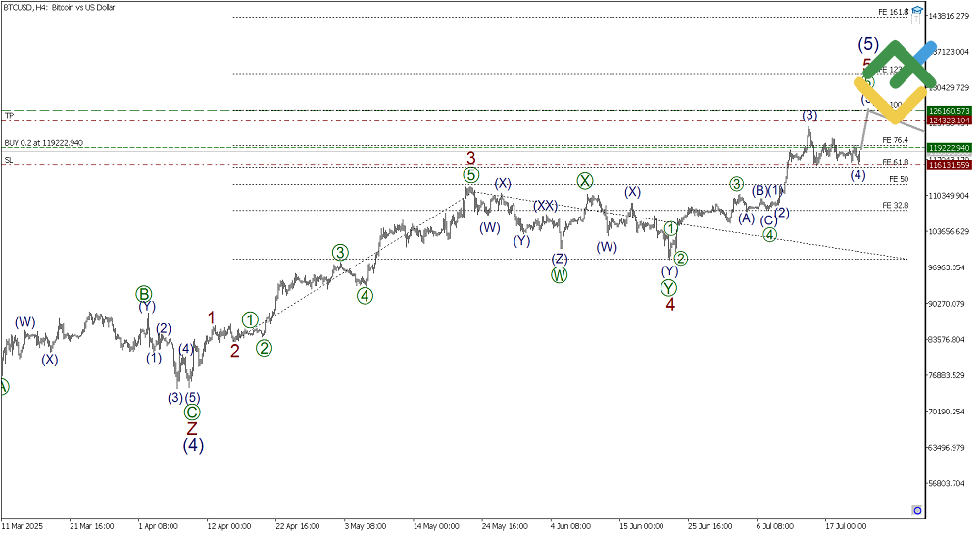
Task: Select the blue (Z) wave label
Action: click(560, 259)
